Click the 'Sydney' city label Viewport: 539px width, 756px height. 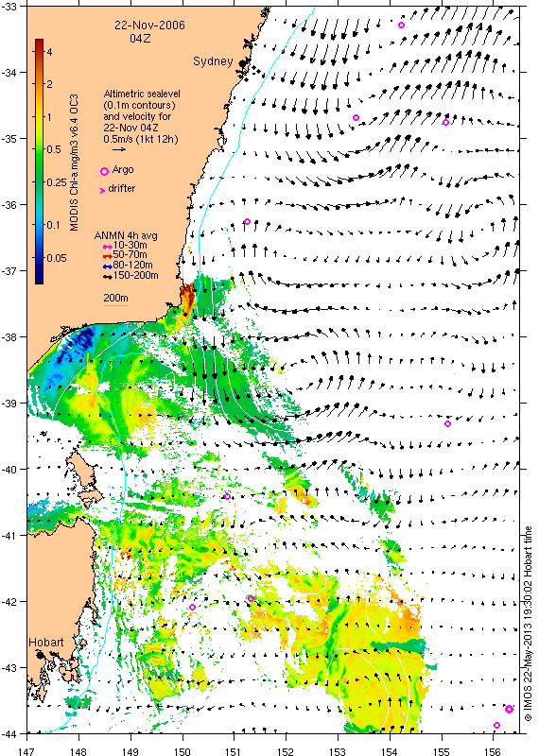[213, 61]
